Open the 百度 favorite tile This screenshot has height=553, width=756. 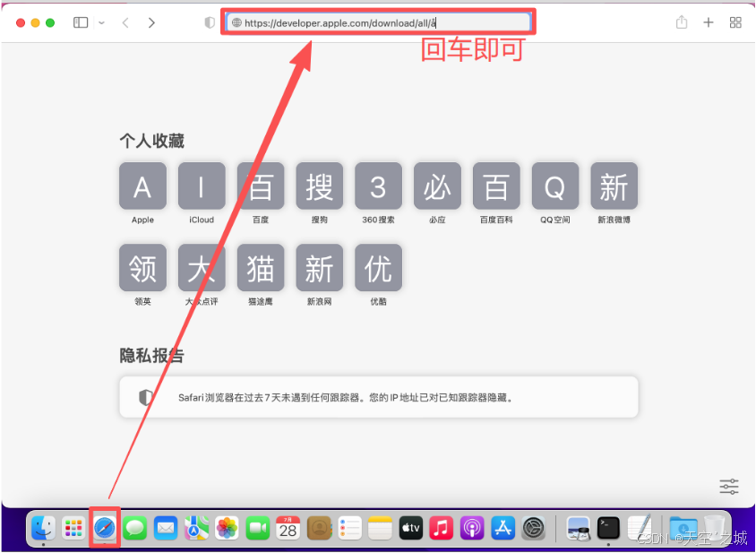(261, 186)
